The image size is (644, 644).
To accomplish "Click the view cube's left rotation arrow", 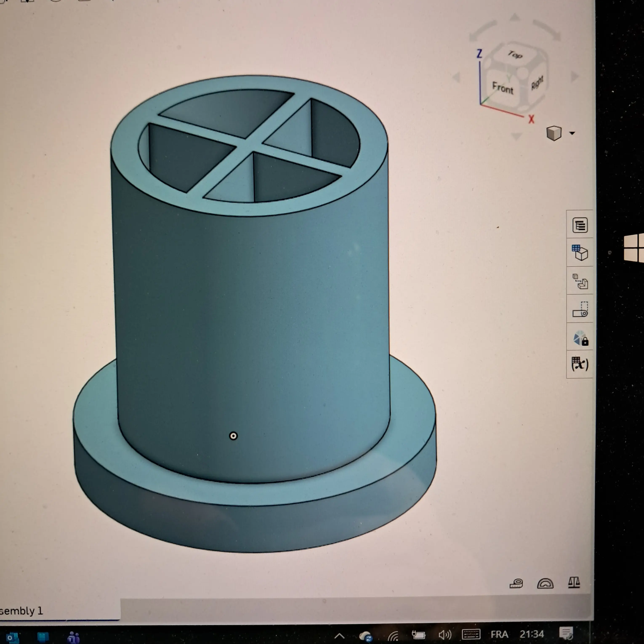I will coord(456,77).
